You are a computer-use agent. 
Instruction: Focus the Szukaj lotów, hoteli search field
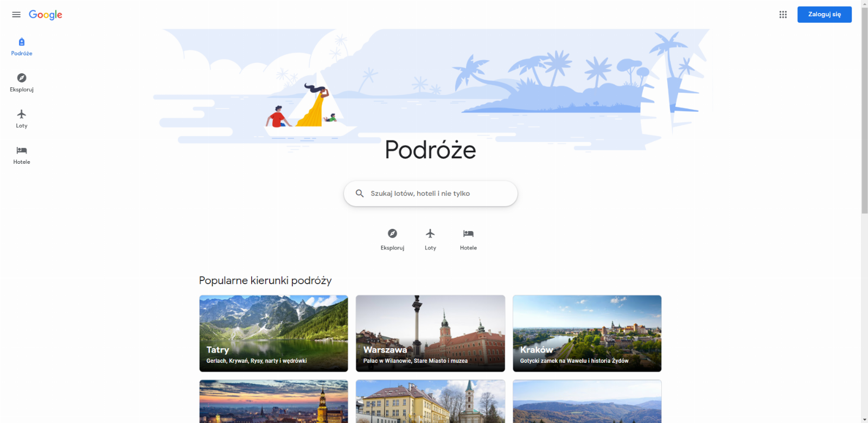[x=431, y=194]
